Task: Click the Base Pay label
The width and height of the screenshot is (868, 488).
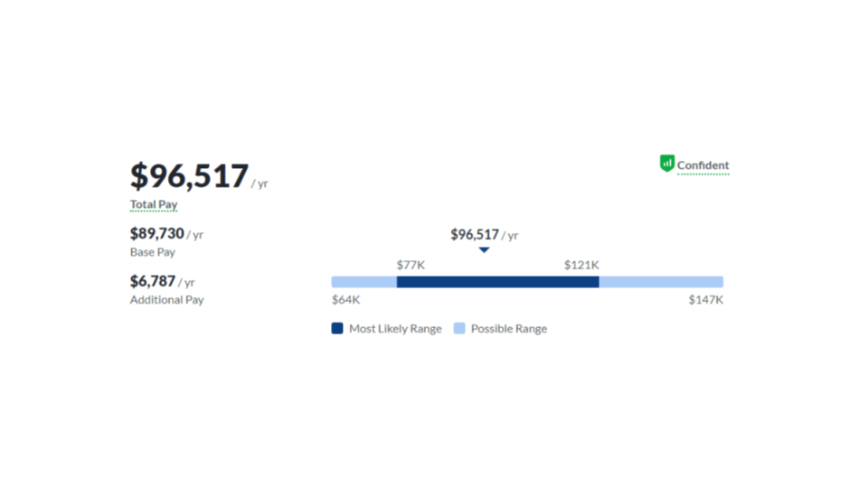Action: coord(152,252)
